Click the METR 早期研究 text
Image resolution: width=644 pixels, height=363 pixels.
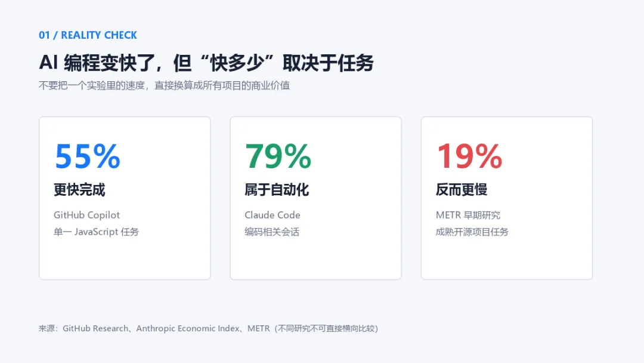(x=468, y=215)
